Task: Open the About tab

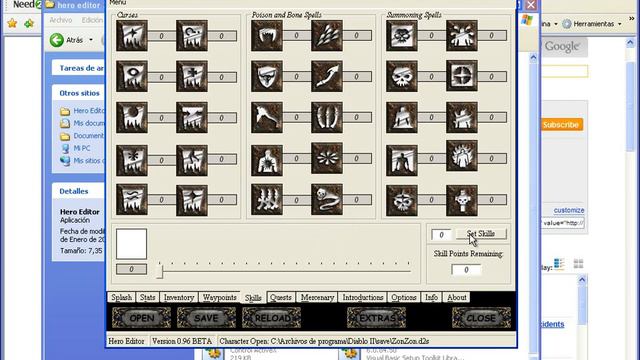Action: pos(457,297)
